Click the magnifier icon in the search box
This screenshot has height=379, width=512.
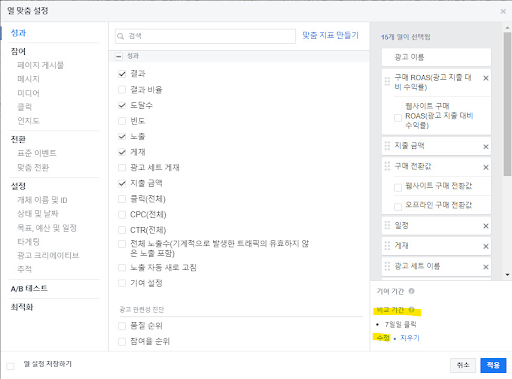point(121,36)
